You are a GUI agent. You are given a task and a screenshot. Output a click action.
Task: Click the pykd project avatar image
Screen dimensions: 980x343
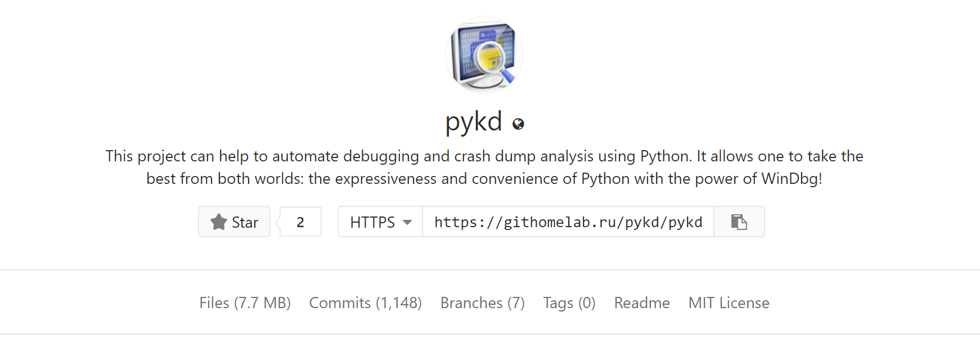click(x=484, y=55)
